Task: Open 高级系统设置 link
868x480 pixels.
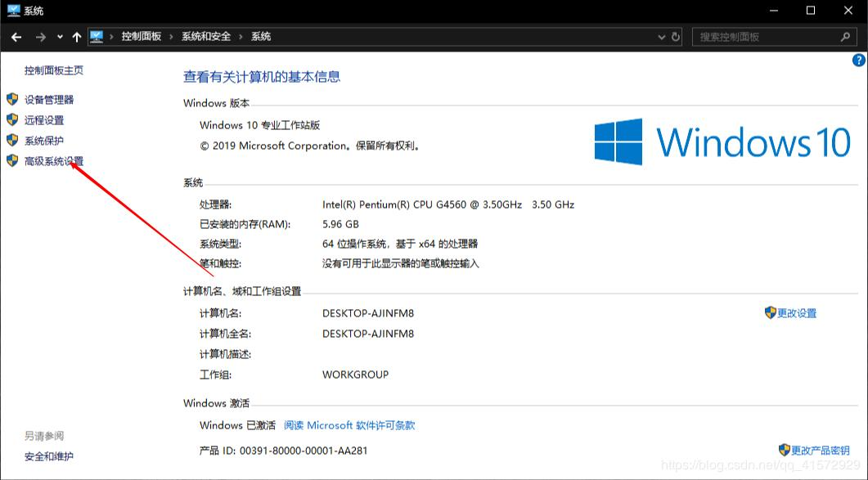Action: (x=54, y=161)
